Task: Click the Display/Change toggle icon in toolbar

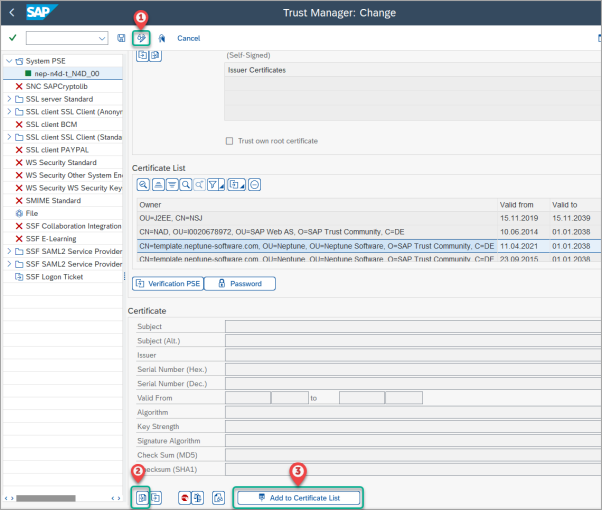Action: [x=141, y=38]
